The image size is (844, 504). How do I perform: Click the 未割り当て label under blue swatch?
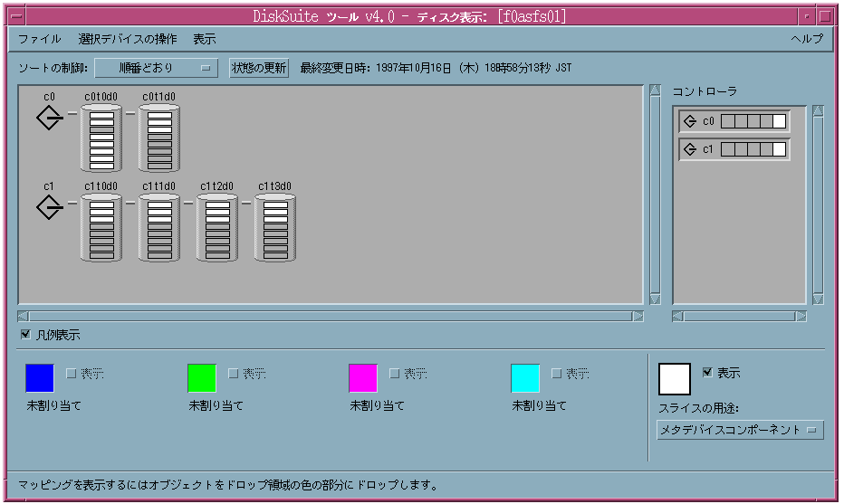click(x=53, y=406)
